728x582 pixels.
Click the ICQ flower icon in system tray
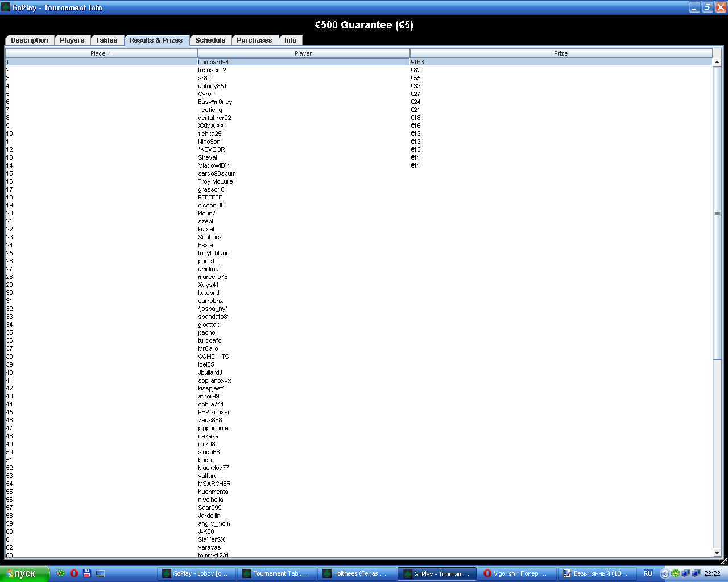pos(675,573)
